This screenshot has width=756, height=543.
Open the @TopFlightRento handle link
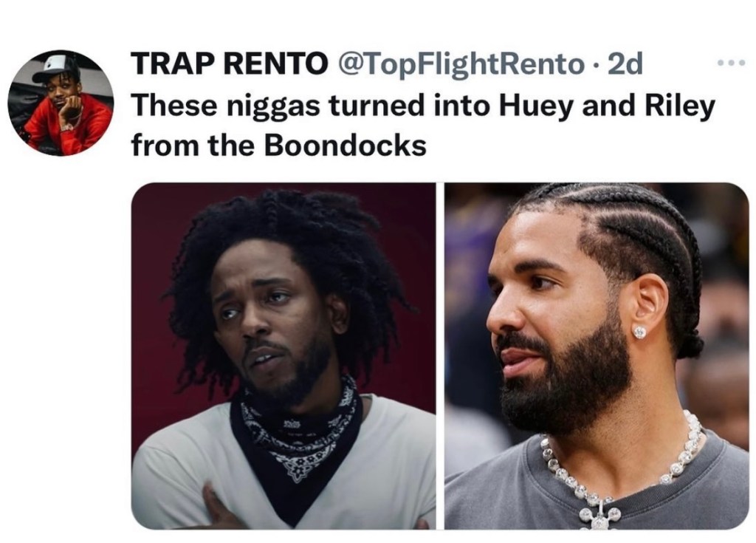point(462,64)
